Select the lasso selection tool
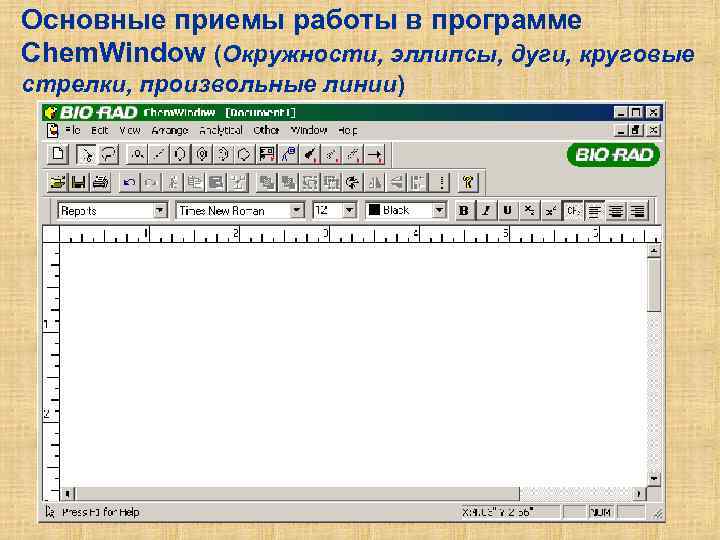720x540 pixels. coord(108,154)
